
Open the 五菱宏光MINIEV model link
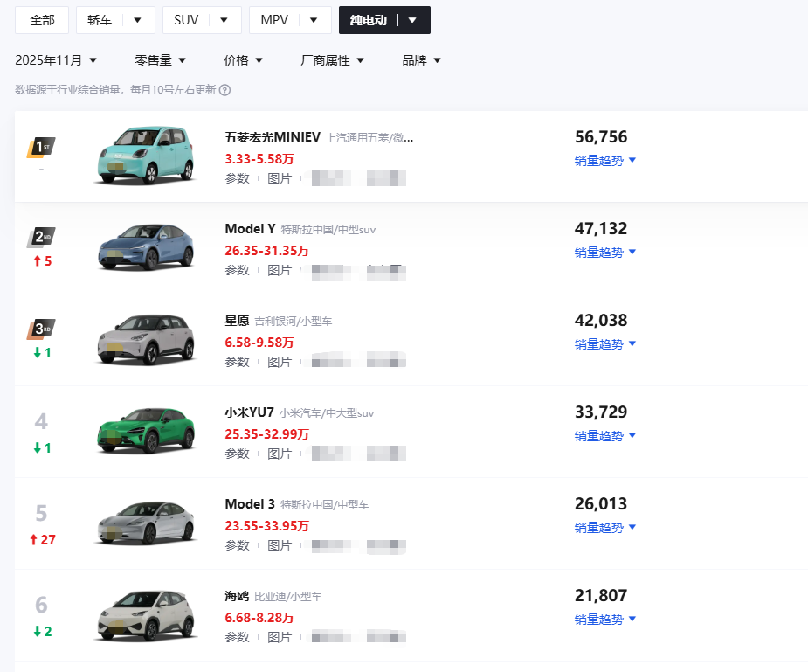pyautogui.click(x=273, y=137)
